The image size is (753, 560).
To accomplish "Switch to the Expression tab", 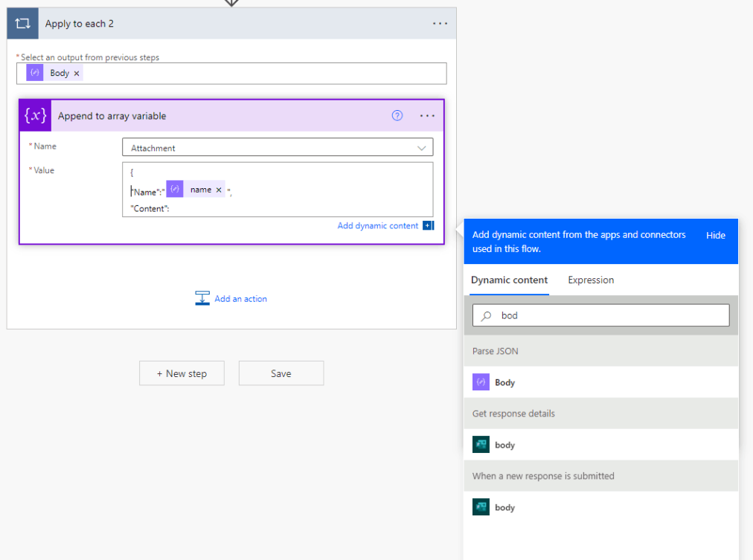I will pos(591,280).
